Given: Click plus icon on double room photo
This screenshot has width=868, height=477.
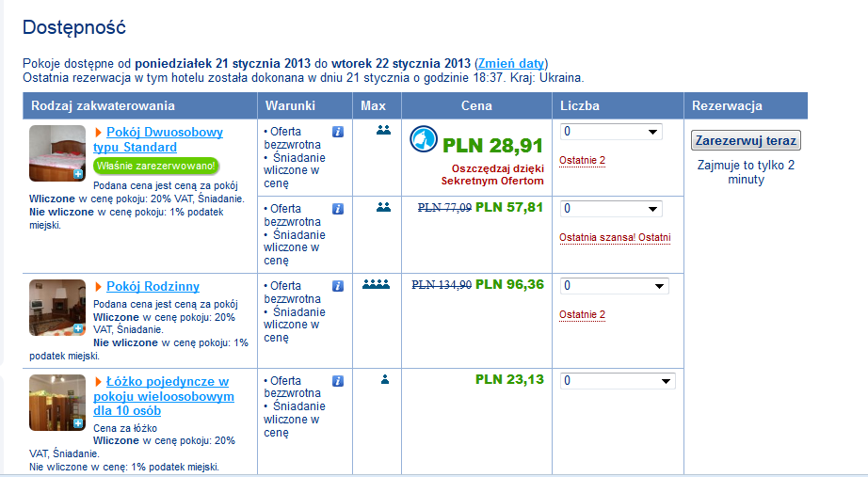Looking at the screenshot, I should (x=78, y=174).
